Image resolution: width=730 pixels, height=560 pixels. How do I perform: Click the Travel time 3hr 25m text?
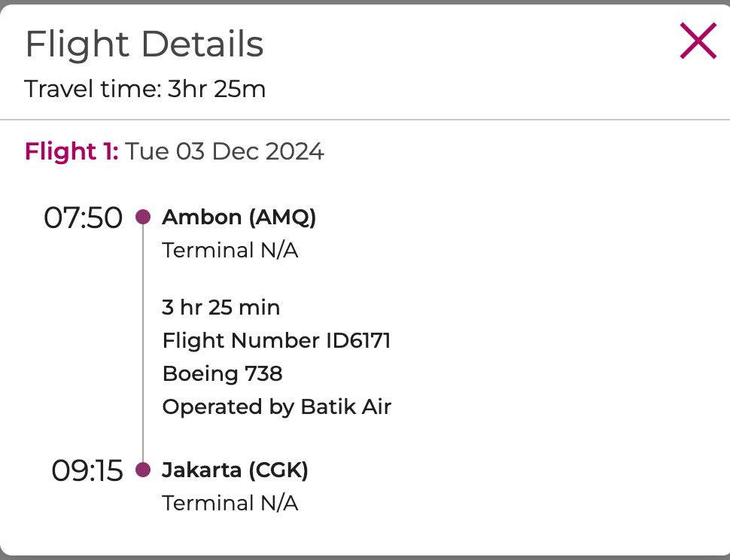[145, 90]
